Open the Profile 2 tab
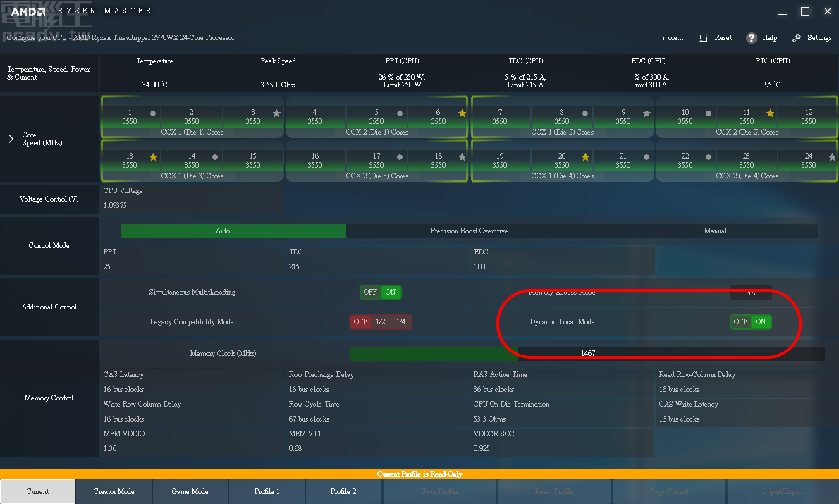 click(x=343, y=492)
